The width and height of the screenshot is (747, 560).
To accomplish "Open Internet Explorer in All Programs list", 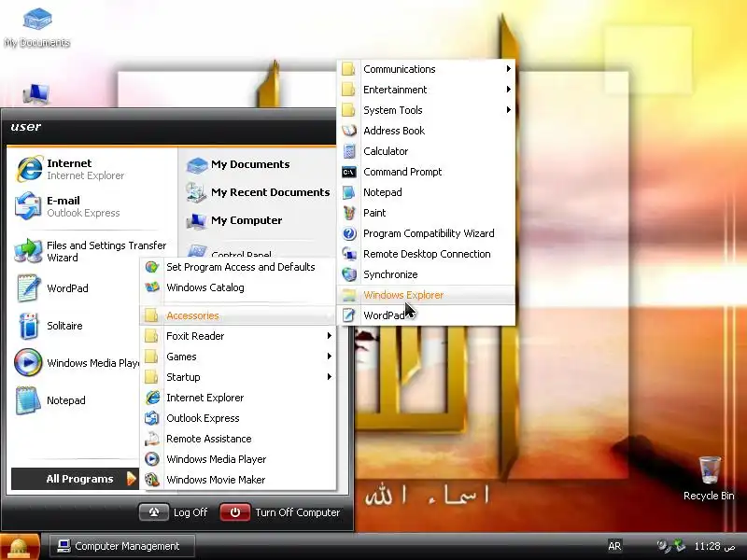I will coord(238,398).
